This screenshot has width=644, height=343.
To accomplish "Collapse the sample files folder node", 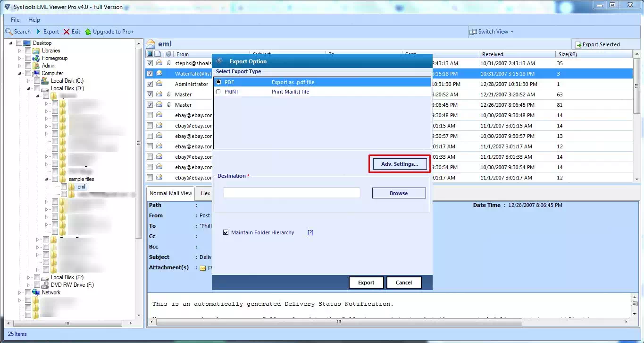I will [x=46, y=179].
